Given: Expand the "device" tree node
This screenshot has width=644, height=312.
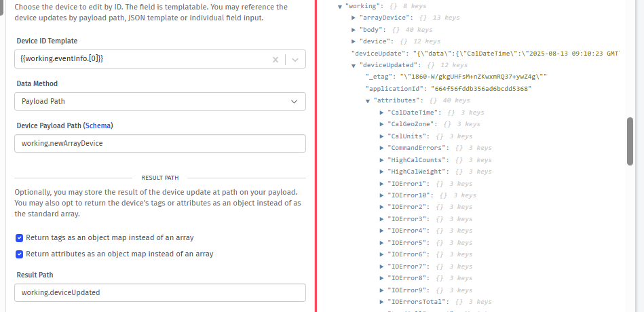Looking at the screenshot, I should [354, 41].
